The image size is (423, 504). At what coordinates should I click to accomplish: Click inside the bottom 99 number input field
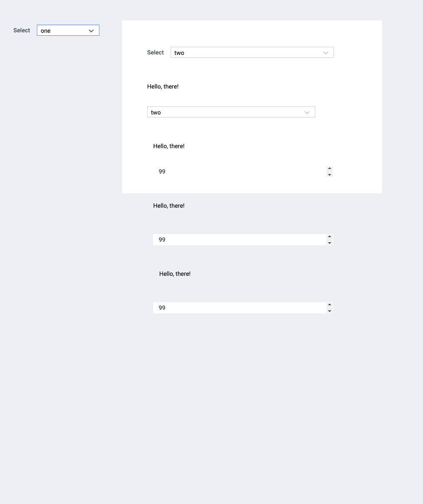(x=213, y=308)
